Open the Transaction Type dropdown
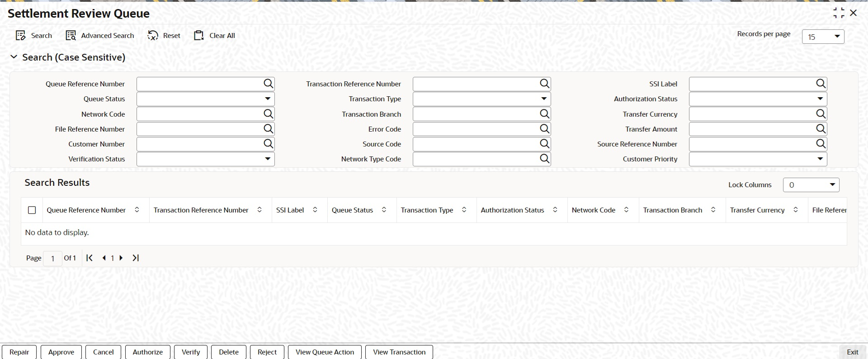This screenshot has width=868, height=359. [x=482, y=99]
